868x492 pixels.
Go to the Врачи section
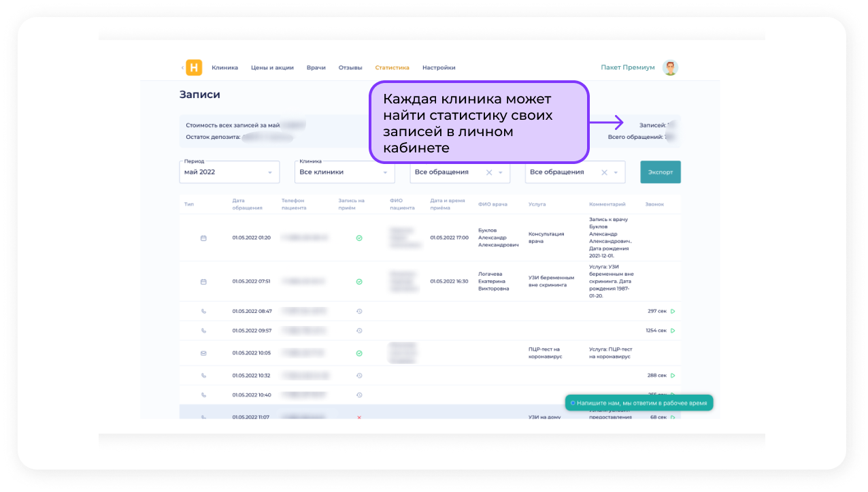(316, 67)
